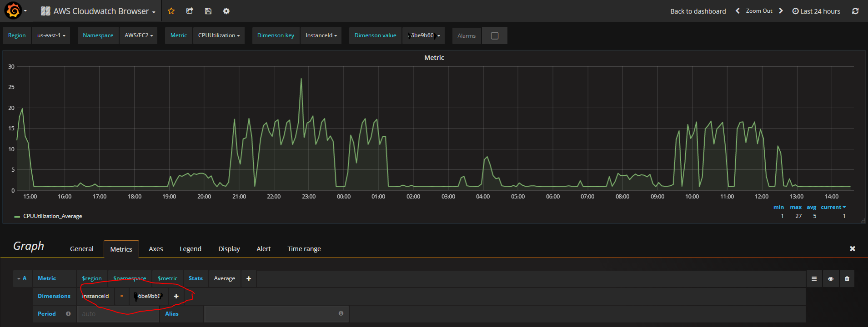Open Dimension key InstanceId dropdown
The image size is (868, 327).
click(x=321, y=35)
